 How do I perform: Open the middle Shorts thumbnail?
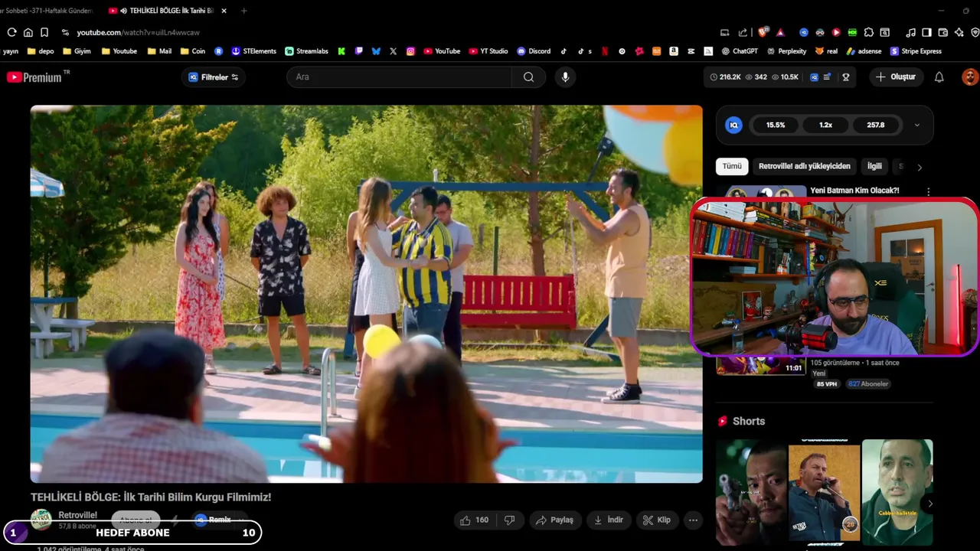824,492
